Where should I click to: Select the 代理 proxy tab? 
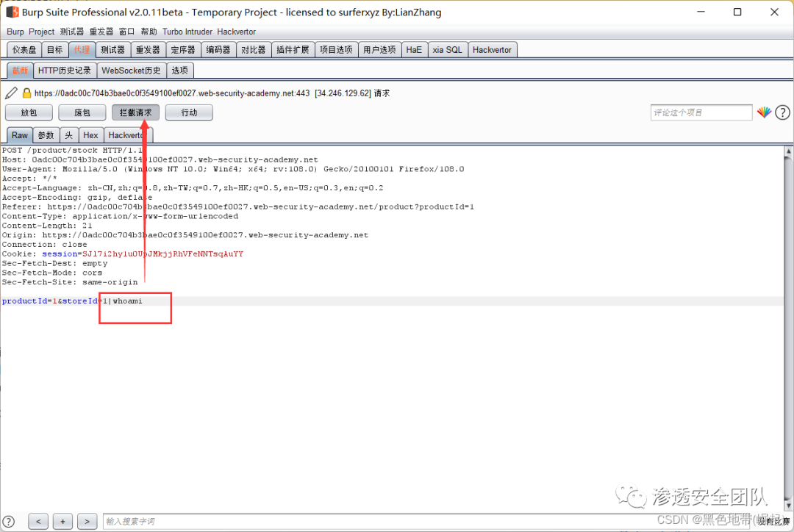pyautogui.click(x=82, y=50)
